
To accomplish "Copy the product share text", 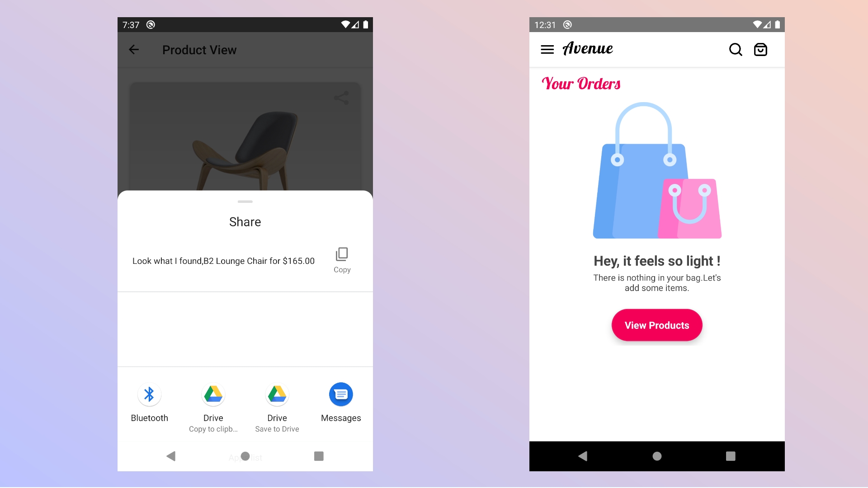I will (342, 260).
